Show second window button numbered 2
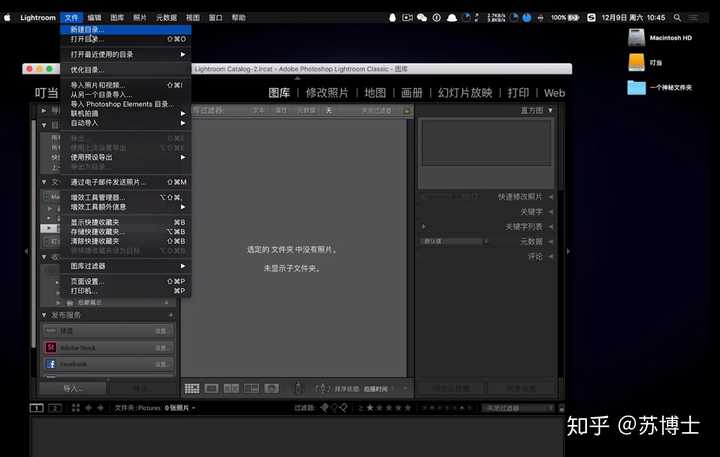Viewport: 720px width, 457px height. coord(55,408)
